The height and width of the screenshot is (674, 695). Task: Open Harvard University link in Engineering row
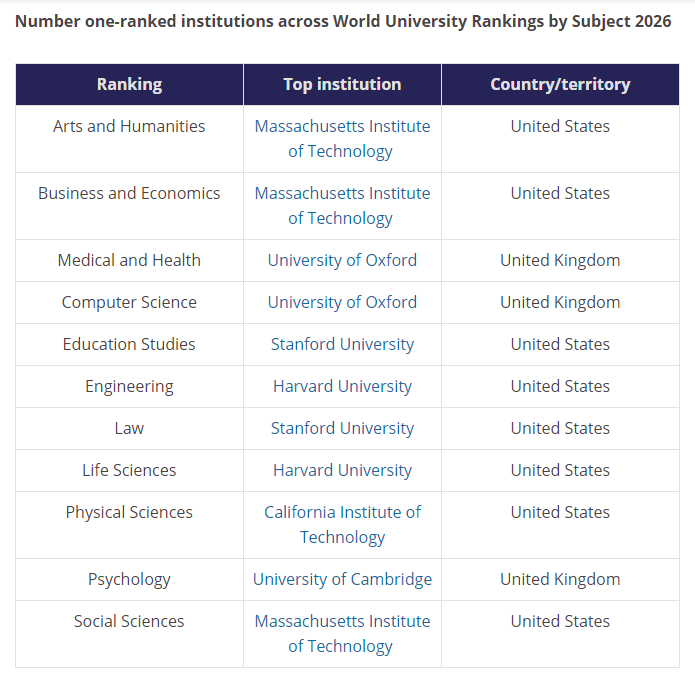coord(342,386)
